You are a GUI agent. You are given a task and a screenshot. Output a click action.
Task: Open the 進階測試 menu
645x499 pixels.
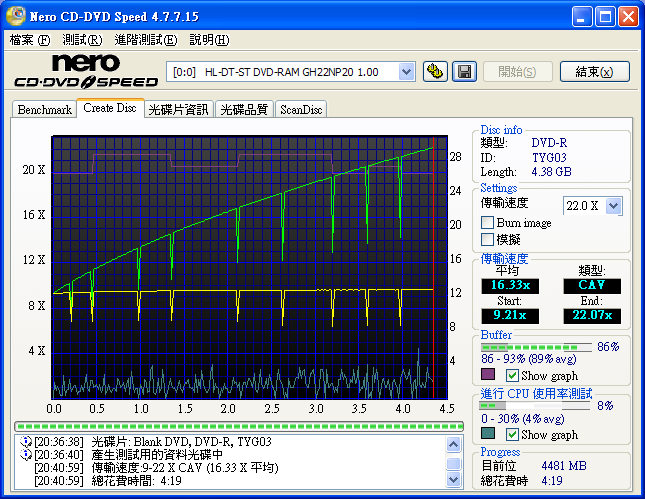click(x=145, y=40)
